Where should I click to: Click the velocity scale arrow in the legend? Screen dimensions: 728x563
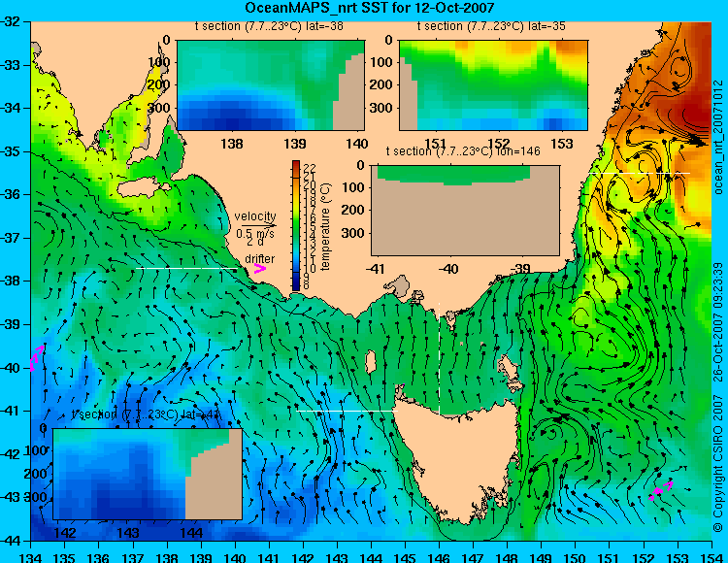[x=258, y=226]
